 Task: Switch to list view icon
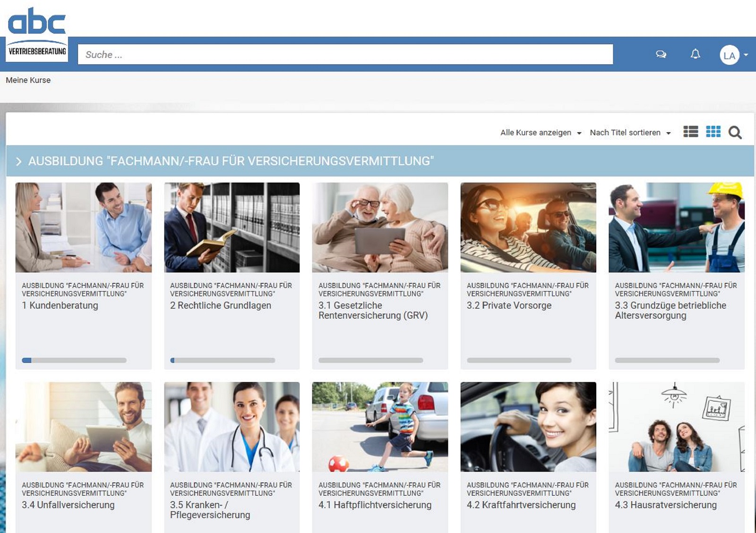pyautogui.click(x=691, y=132)
